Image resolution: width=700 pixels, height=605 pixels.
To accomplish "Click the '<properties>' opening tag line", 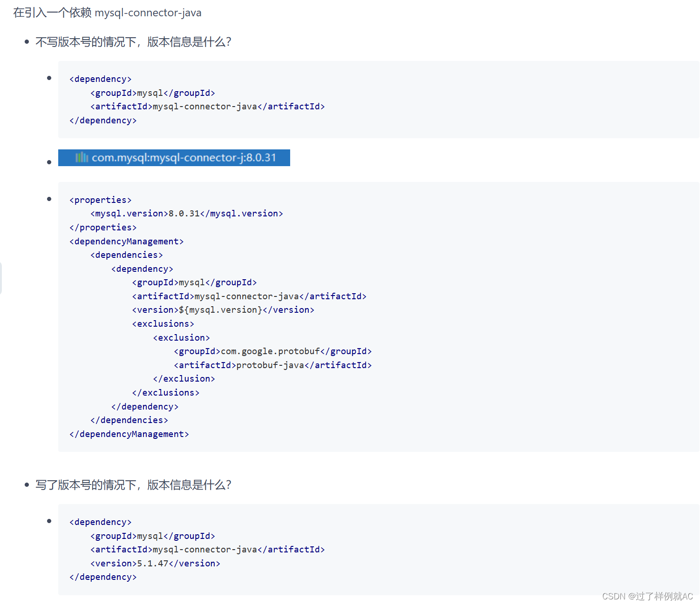I will [101, 200].
